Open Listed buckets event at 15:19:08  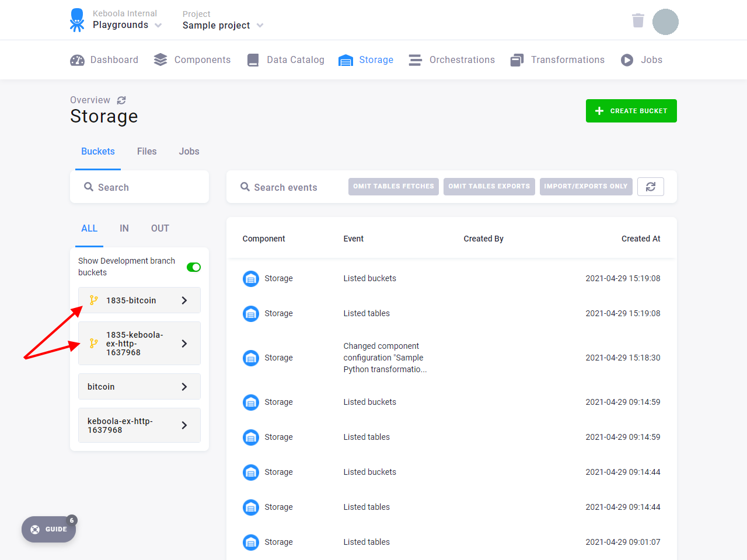pyautogui.click(x=370, y=278)
